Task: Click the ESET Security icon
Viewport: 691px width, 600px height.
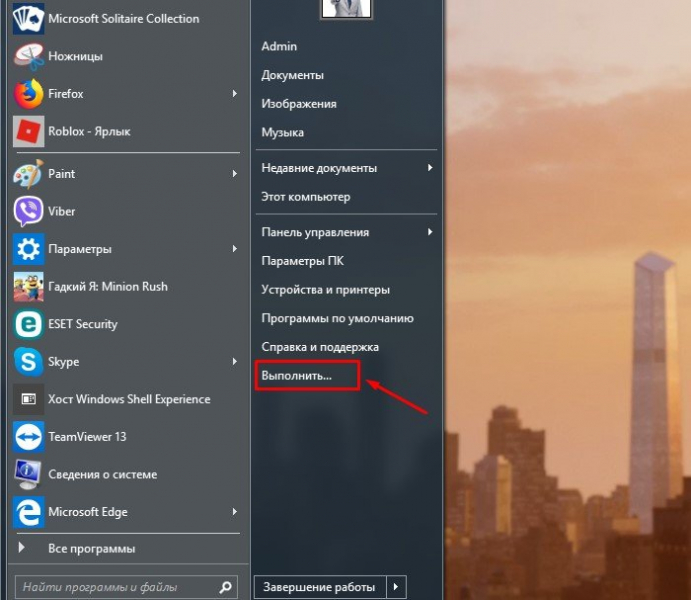Action: (x=28, y=324)
